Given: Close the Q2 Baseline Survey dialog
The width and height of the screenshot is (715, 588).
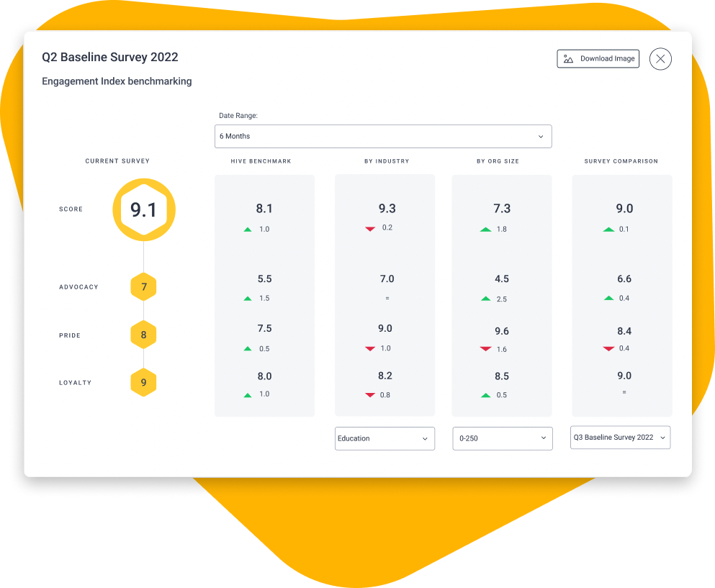Looking at the screenshot, I should (x=660, y=58).
